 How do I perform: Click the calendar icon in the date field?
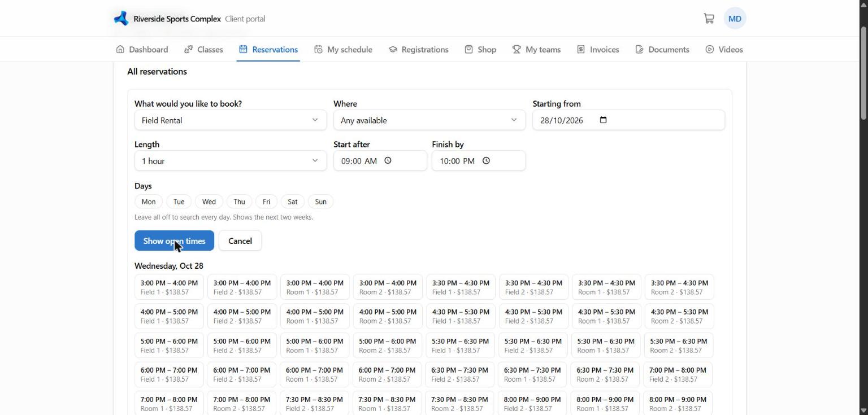pos(603,120)
